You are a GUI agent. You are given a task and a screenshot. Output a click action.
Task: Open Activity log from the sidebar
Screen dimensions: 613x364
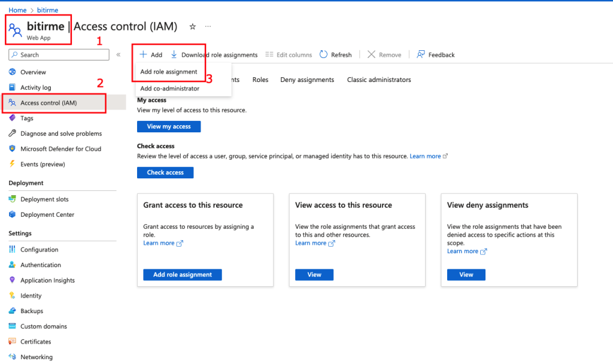(35, 87)
